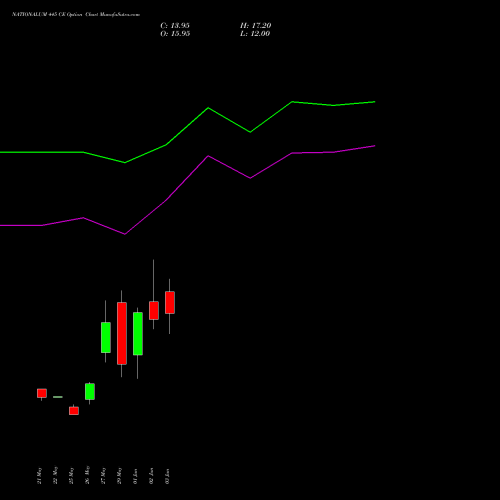Select the red candle for 25 May
The height and width of the screenshot is (500, 500).
point(74,411)
